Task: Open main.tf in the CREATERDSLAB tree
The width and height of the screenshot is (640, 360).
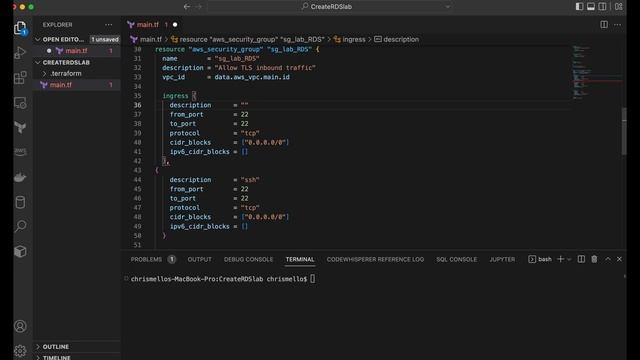Action: [60, 85]
